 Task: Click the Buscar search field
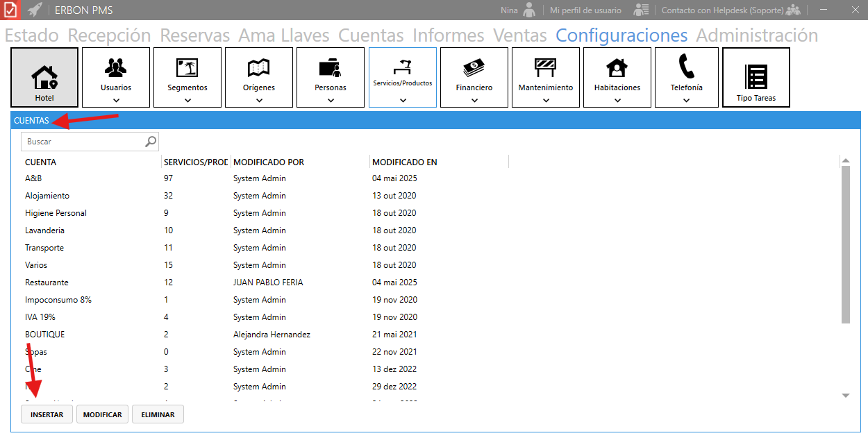[x=83, y=142]
